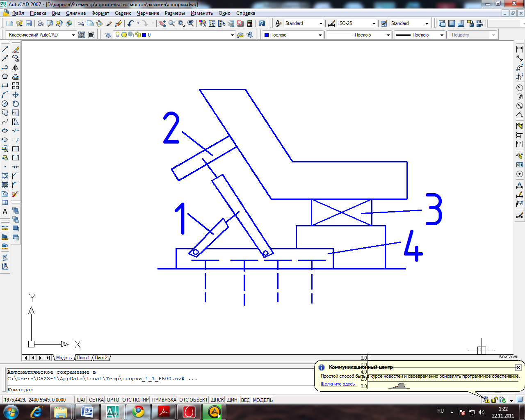The width and height of the screenshot is (525, 420).
Task: Select the Spline drawing tool
Action: [x=5, y=122]
